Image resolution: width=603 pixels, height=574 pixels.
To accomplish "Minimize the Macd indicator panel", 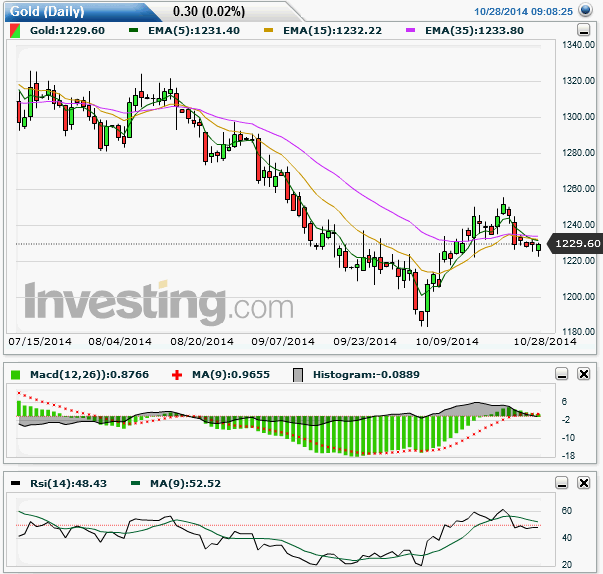I will (x=562, y=374).
